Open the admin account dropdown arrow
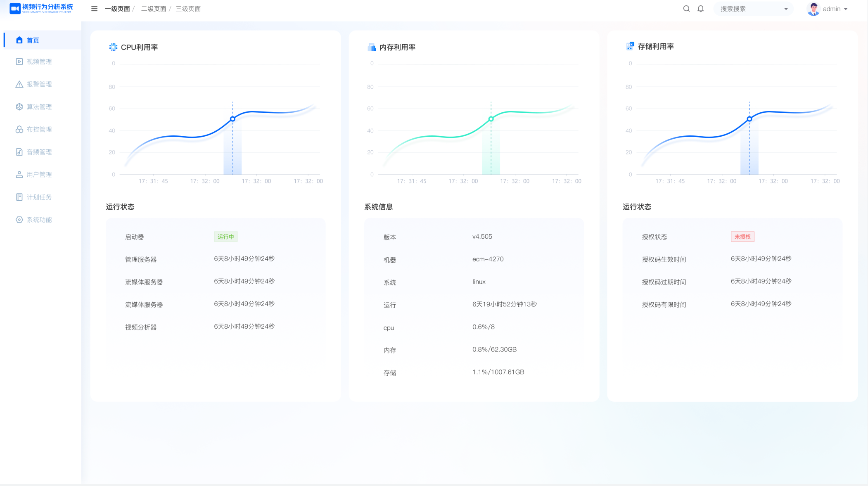The width and height of the screenshot is (868, 486). (846, 9)
